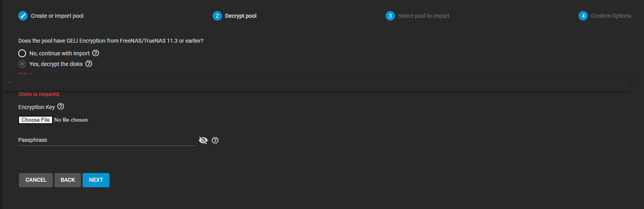Click the step 3 number badge

pos(390,16)
